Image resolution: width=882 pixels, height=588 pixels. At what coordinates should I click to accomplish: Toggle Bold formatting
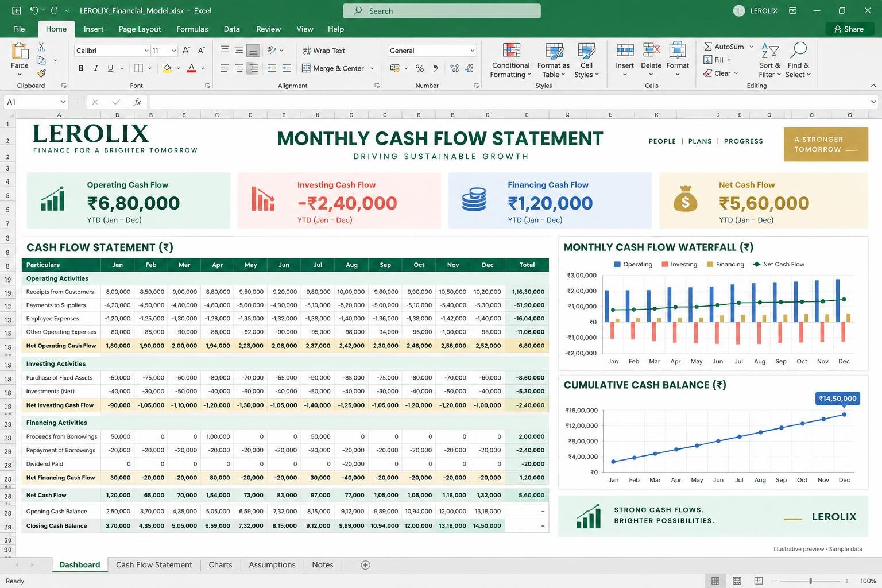(81, 68)
